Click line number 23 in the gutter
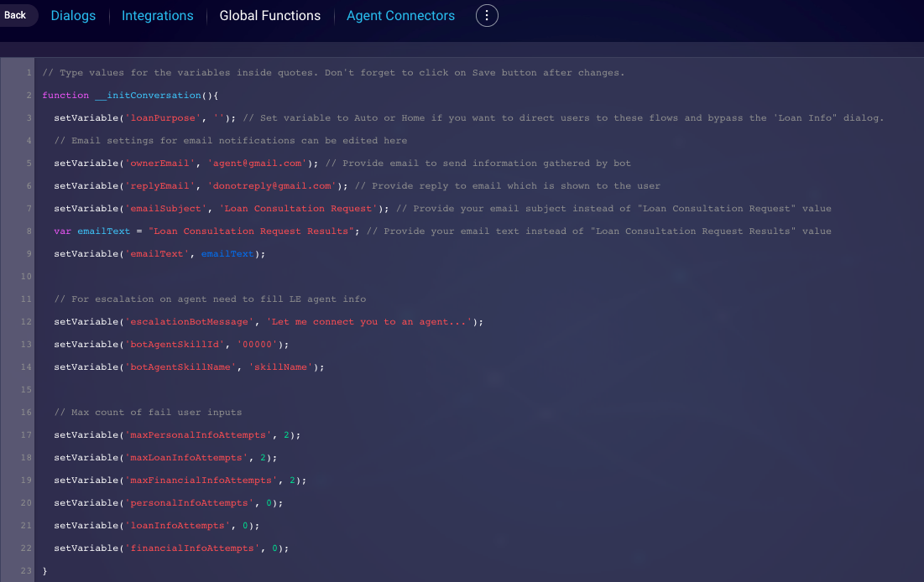This screenshot has width=924, height=582. coord(26,571)
